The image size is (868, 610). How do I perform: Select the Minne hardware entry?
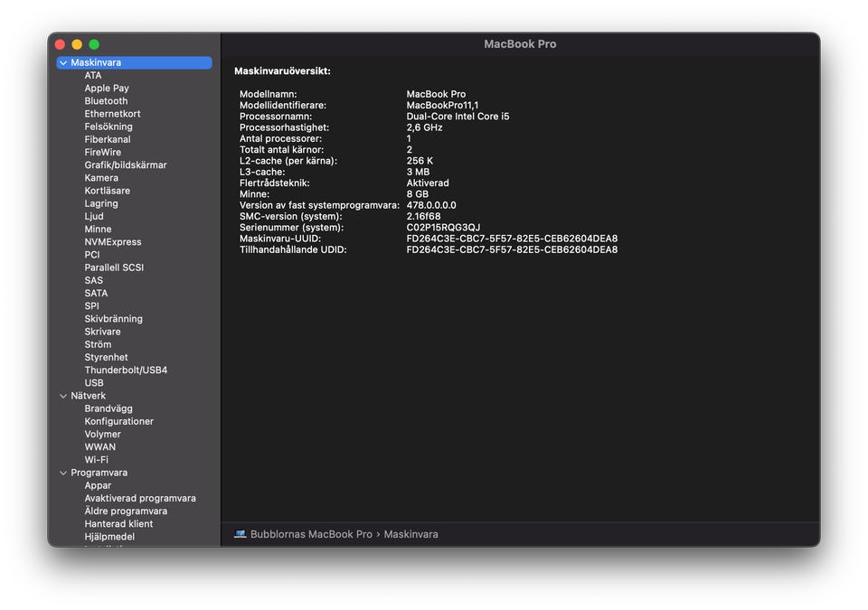98,230
